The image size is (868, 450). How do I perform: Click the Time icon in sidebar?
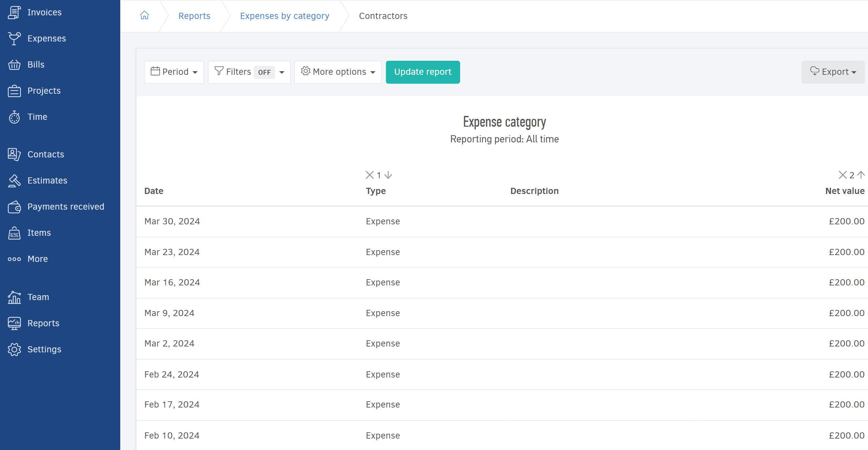(14, 117)
